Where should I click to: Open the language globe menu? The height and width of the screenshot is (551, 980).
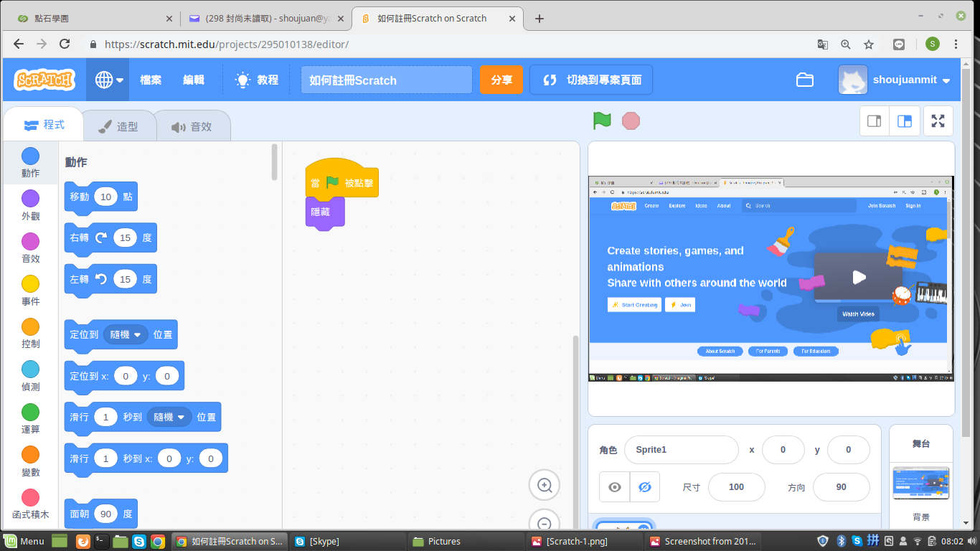108,80
